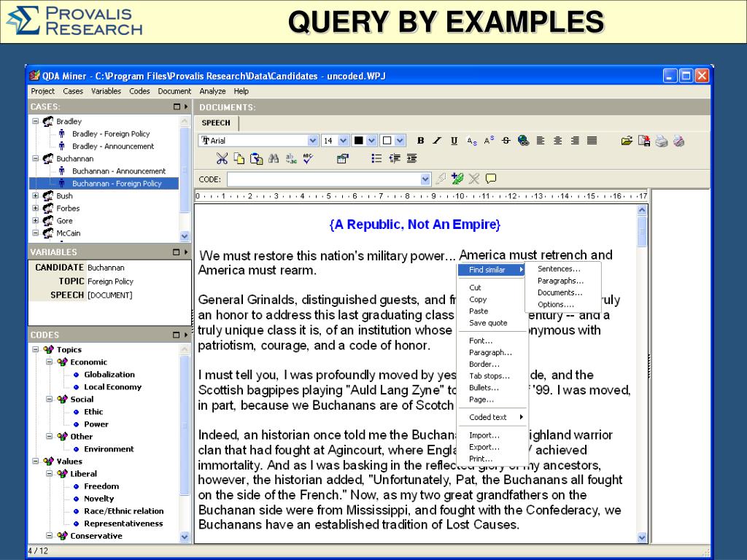This screenshot has width=747, height=560.
Task: Add a new code with plus icon
Action: 457,179
